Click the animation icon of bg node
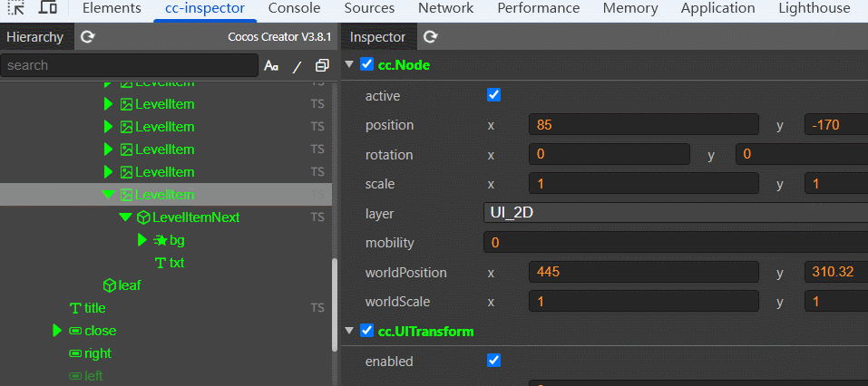The width and height of the screenshot is (868, 386). pos(160,240)
